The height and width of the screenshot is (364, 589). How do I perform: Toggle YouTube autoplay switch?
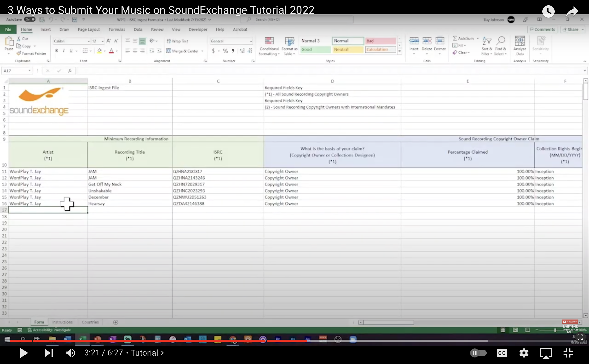[x=478, y=353]
